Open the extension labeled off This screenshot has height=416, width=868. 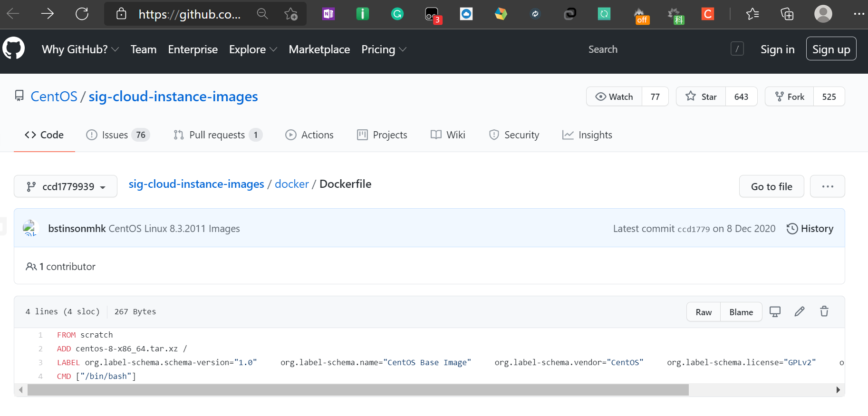[x=641, y=16]
